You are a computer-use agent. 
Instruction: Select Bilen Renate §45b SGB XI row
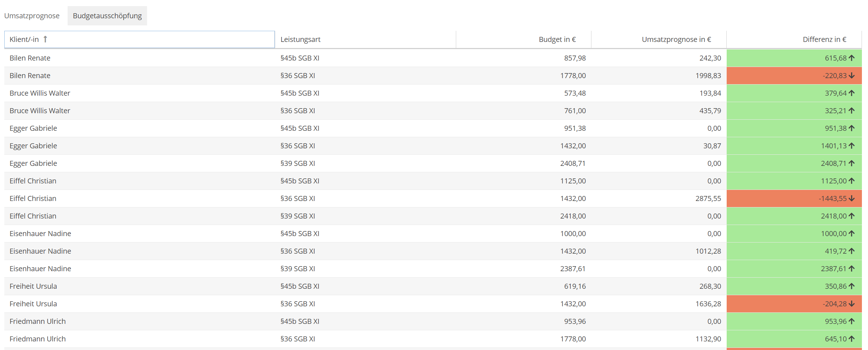(x=30, y=58)
